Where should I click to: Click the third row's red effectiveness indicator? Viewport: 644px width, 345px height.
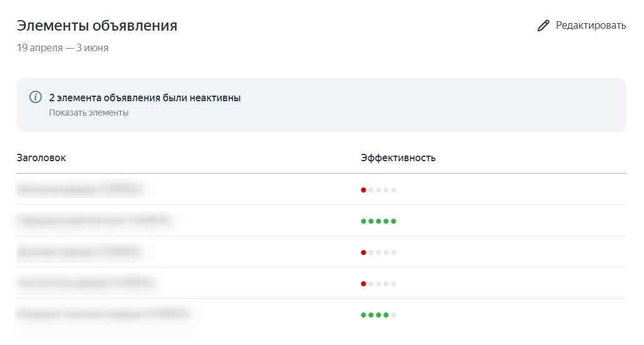coord(379,252)
